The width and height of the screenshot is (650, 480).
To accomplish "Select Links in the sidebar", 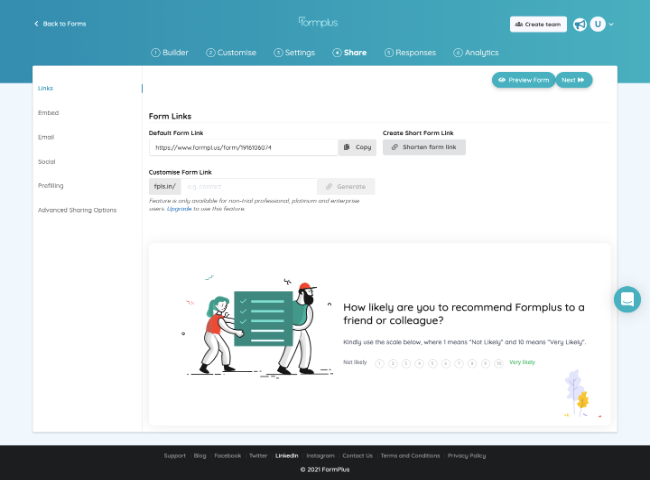I will click(x=46, y=88).
